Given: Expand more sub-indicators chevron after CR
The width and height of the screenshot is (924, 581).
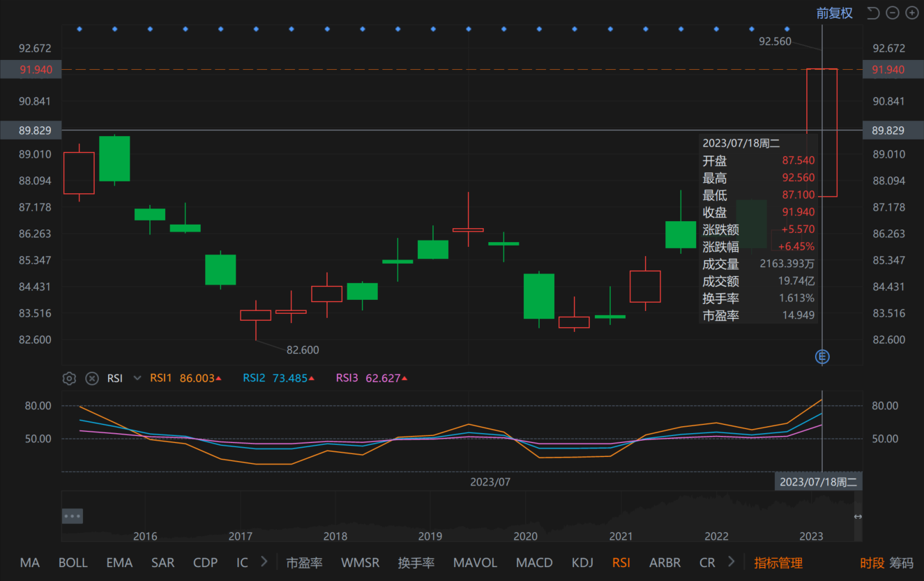Looking at the screenshot, I should [731, 561].
